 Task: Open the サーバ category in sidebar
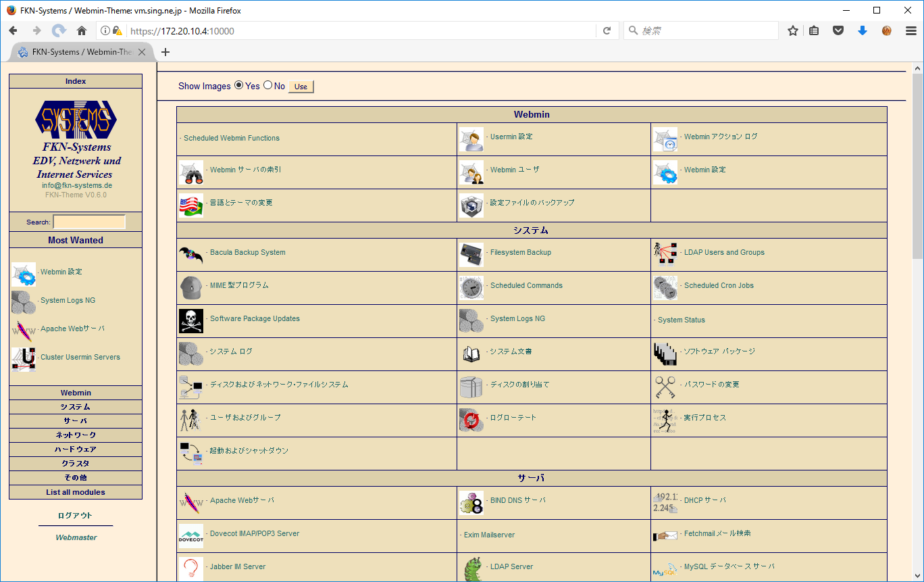76,421
